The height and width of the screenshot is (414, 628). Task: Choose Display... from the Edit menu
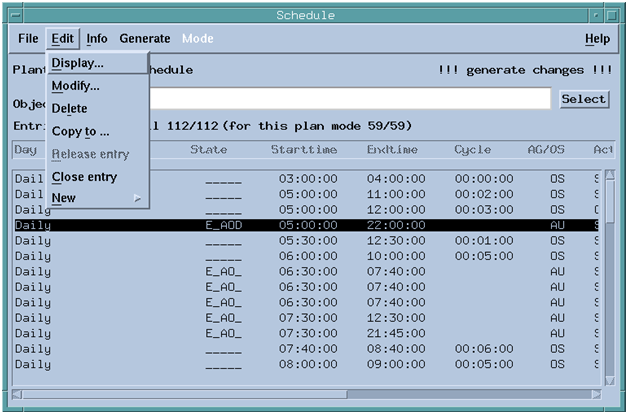click(78, 63)
